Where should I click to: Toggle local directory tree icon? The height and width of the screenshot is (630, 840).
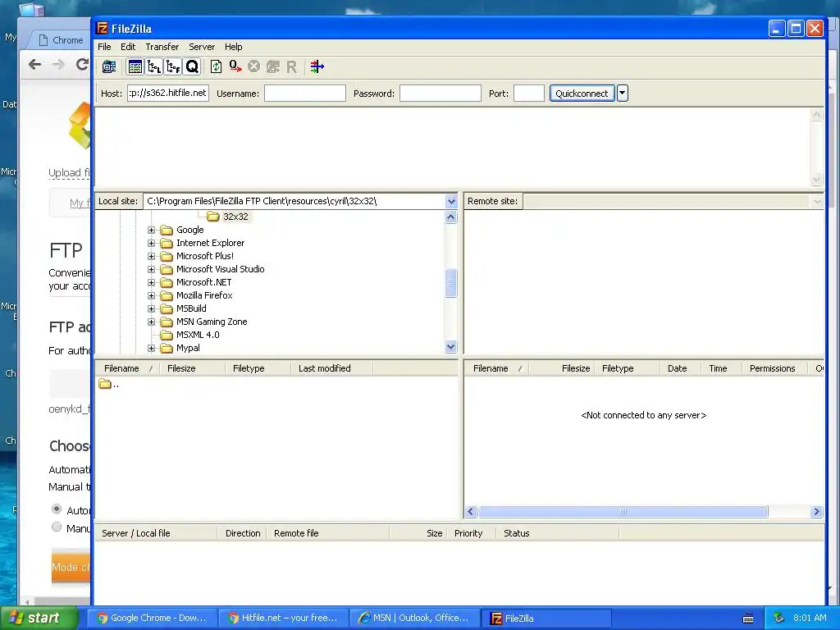154,66
